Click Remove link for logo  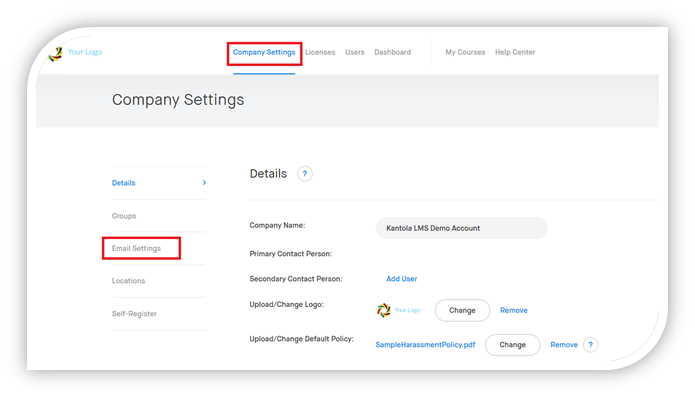click(514, 310)
